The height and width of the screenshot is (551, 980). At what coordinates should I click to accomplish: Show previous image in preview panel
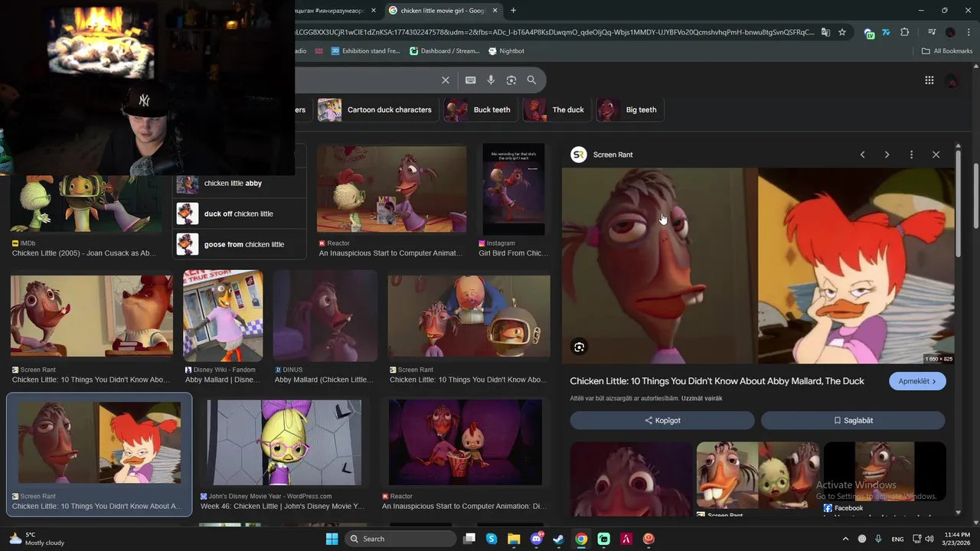(x=862, y=155)
